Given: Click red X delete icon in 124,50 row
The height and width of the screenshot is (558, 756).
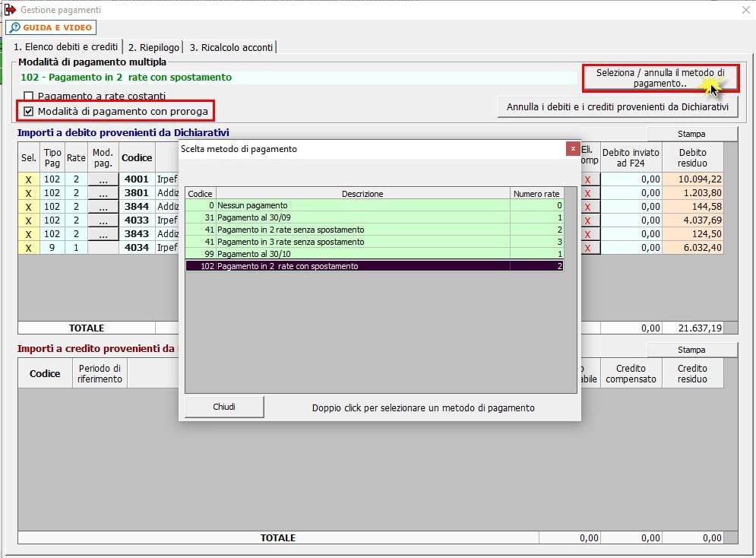Looking at the screenshot, I should pyautogui.click(x=588, y=234).
